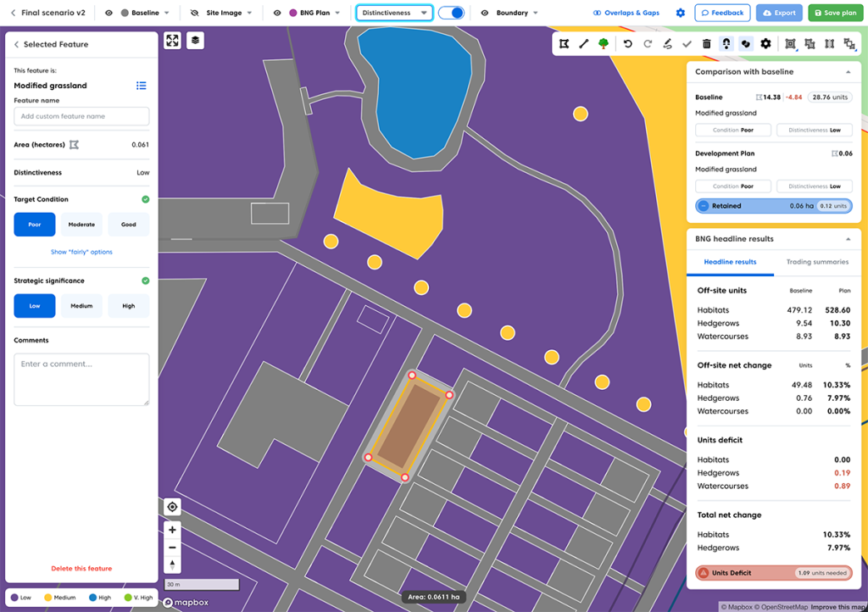Viewport: 868px width, 612px height.
Task: Toggle Site Image visibility
Action: click(194, 13)
